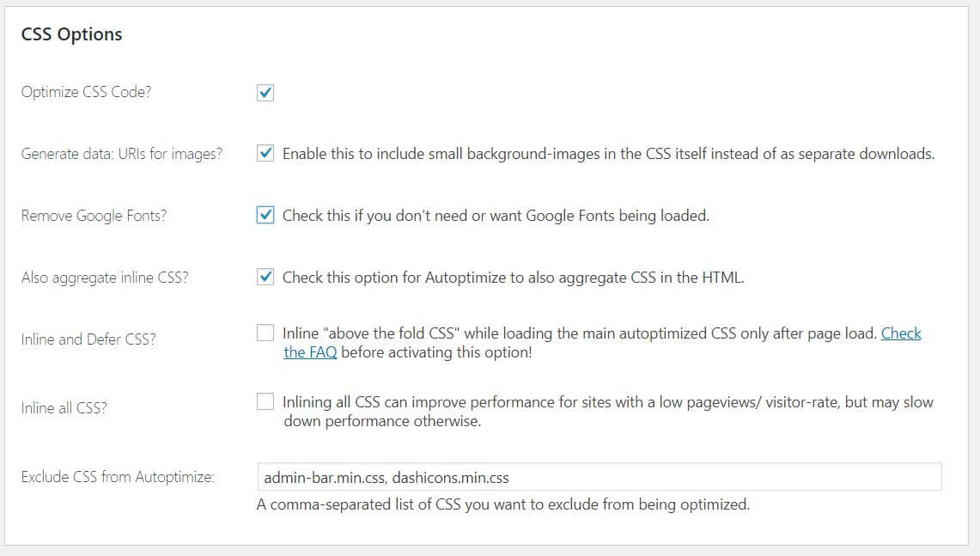Click the 'Remove Google Fonts?' label
Image resolution: width=980 pixels, height=556 pixels.
(x=94, y=216)
